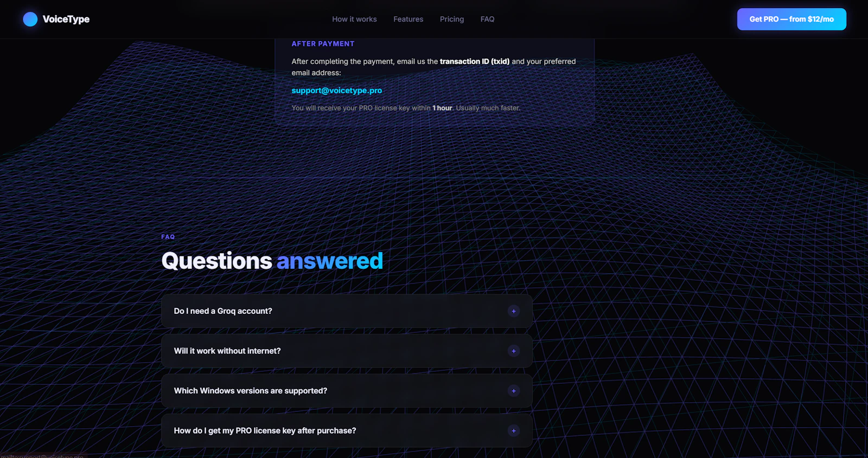
Task: Click the VoiceType logo circle icon
Action: (x=30, y=19)
